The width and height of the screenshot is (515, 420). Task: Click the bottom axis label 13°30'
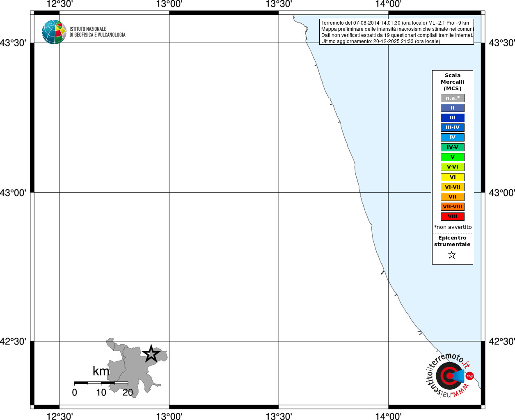[x=279, y=416]
